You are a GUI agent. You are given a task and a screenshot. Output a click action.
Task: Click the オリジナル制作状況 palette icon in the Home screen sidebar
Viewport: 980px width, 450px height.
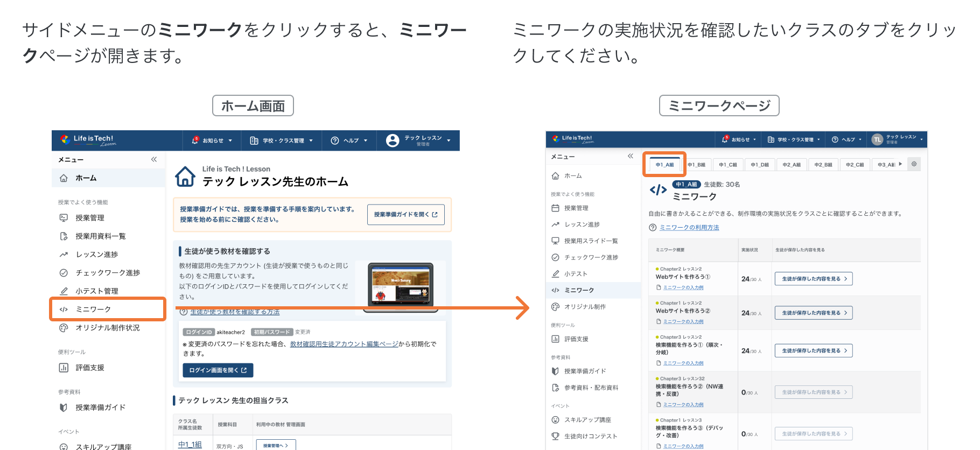64,328
